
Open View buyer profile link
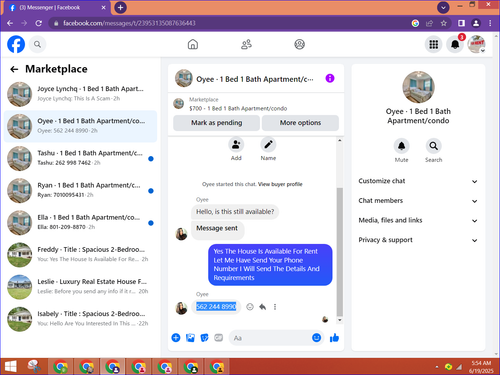pyautogui.click(x=280, y=184)
